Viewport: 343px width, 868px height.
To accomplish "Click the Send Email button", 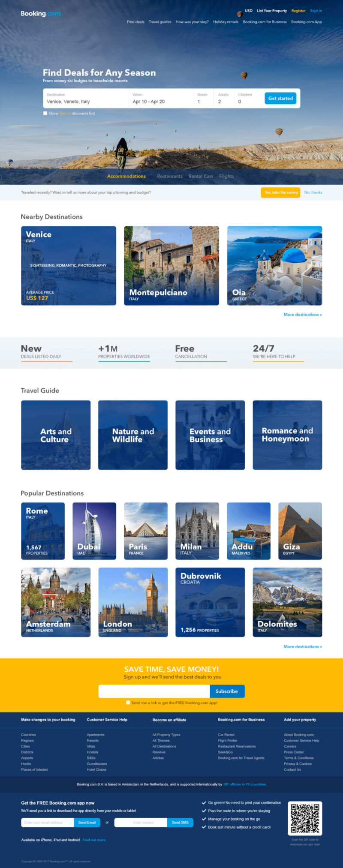I will (87, 823).
